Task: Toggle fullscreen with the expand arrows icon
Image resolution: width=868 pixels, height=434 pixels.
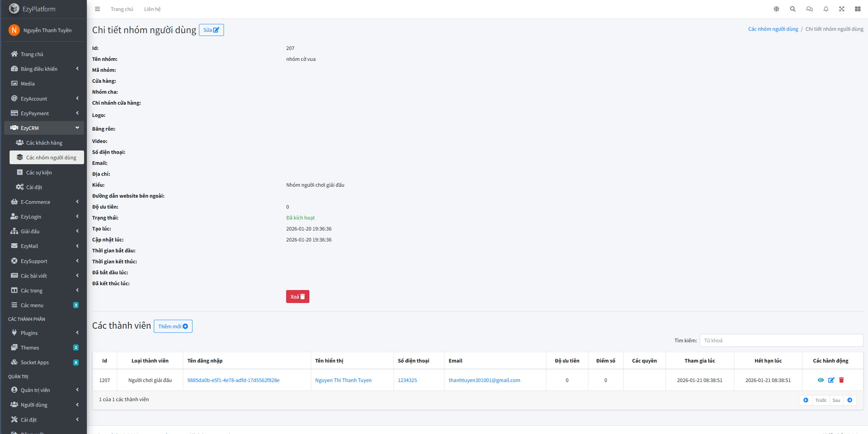Action: [x=842, y=9]
